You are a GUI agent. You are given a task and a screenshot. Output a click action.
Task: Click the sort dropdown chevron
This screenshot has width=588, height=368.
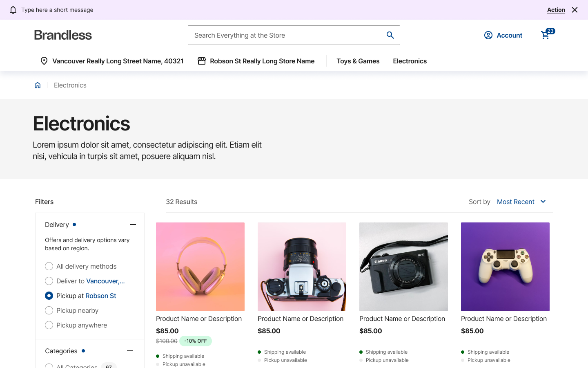(543, 202)
